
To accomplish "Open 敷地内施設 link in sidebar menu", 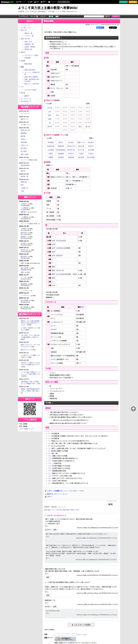I will coord(28,64).
